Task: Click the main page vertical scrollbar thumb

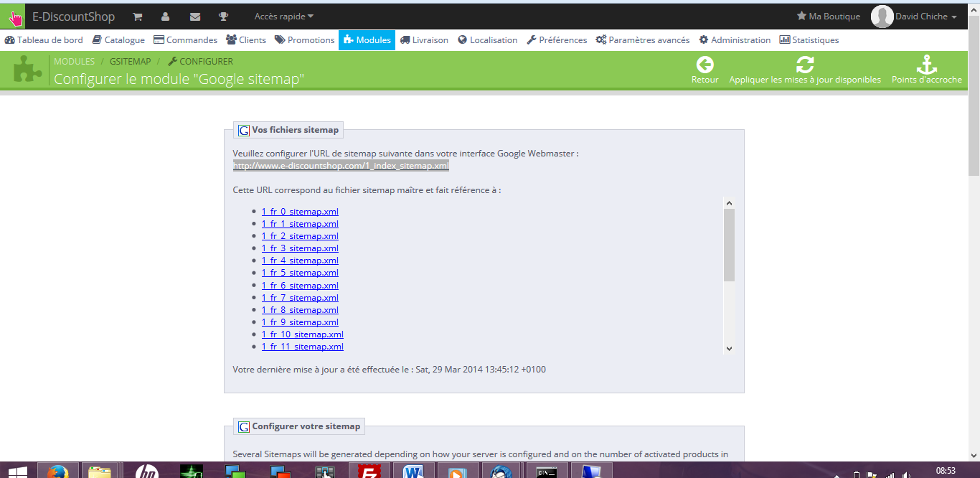Action: pos(974,94)
